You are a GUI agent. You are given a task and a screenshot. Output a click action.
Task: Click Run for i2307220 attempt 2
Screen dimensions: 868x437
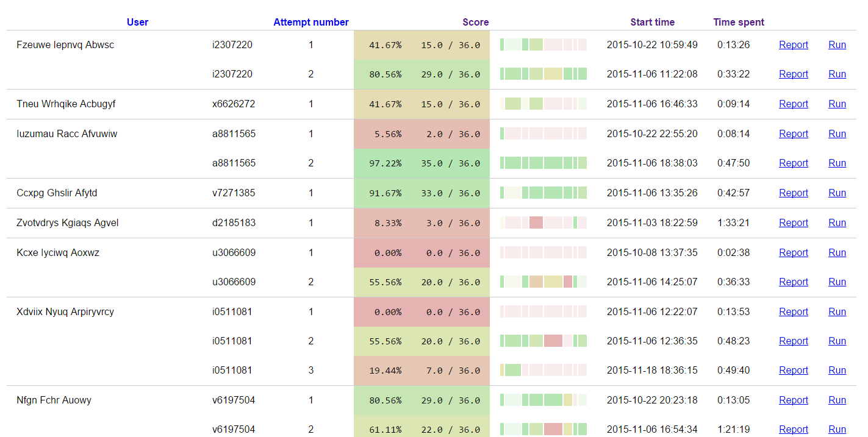click(x=837, y=74)
